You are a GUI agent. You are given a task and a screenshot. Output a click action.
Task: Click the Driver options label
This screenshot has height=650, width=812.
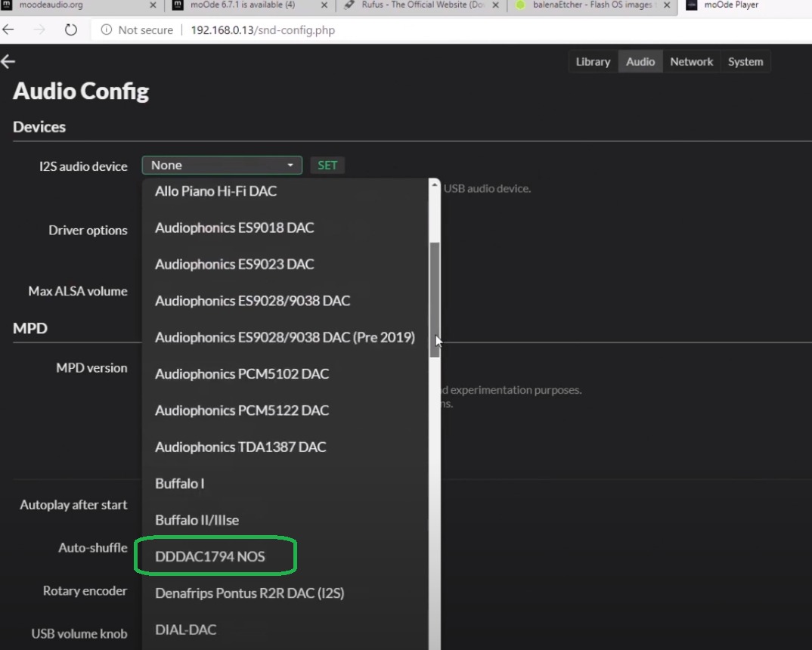[88, 231]
